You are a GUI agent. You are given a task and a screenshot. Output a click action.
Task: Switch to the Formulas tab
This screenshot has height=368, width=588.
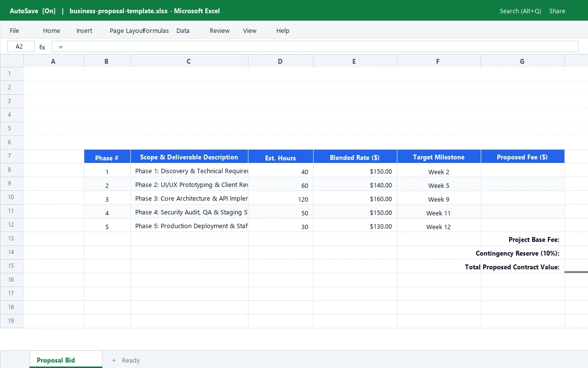click(156, 30)
